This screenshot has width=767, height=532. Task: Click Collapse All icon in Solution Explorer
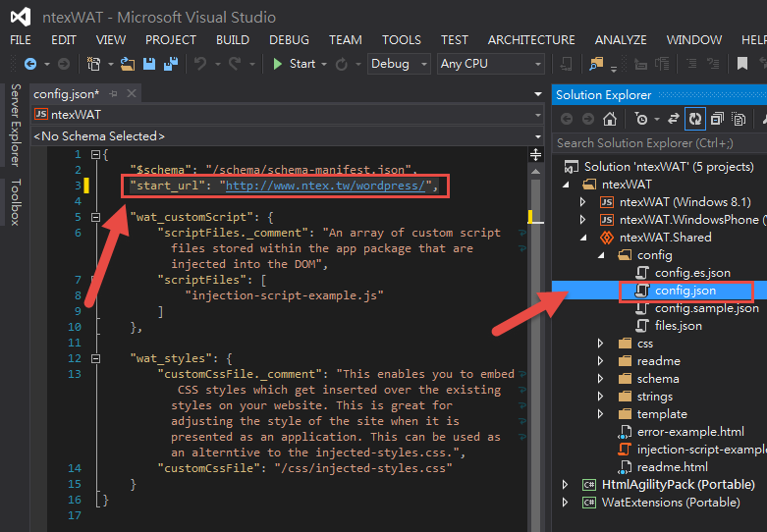[717, 119]
